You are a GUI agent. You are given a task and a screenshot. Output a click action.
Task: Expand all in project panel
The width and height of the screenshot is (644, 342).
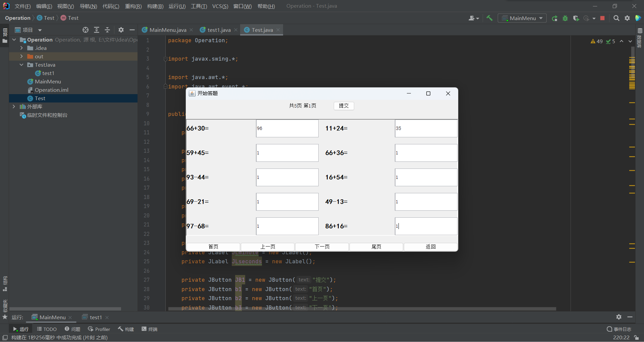[97, 30]
